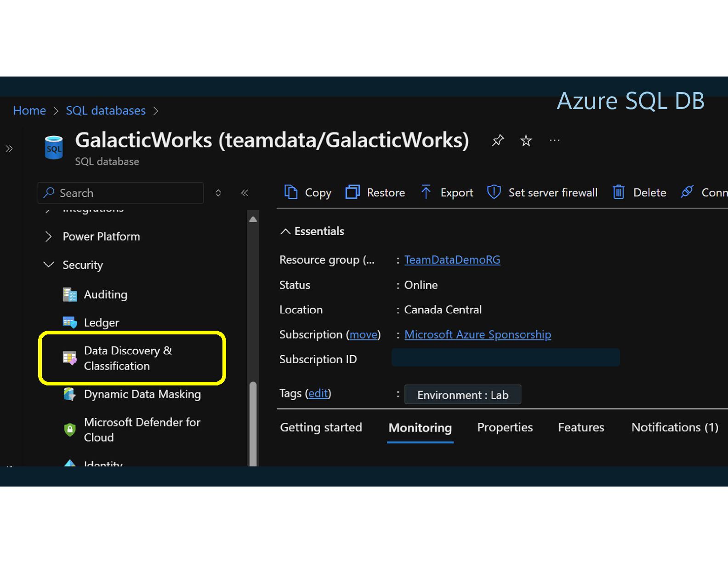Open Auditing under Security
Screen dimensions: 728x563
point(106,295)
